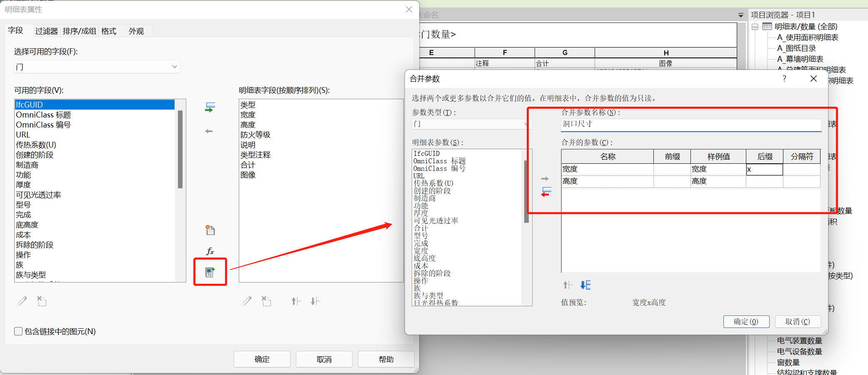The image size is (868, 375).
Task: Click the new parameter icon
Action: (210, 230)
